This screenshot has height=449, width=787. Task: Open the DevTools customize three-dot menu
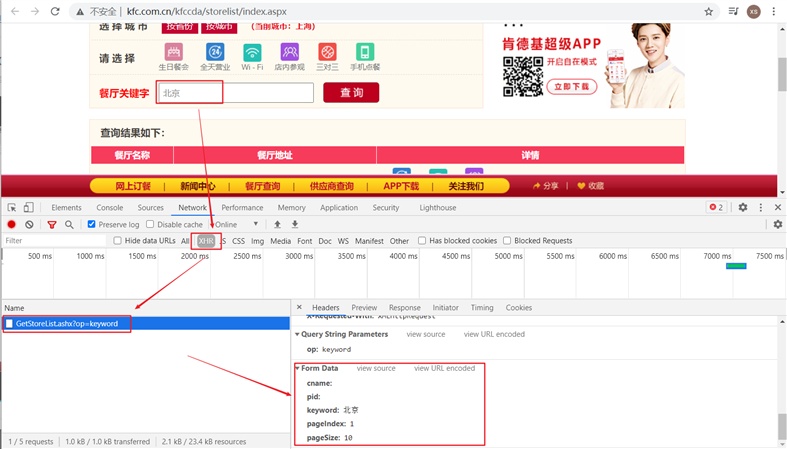761,207
